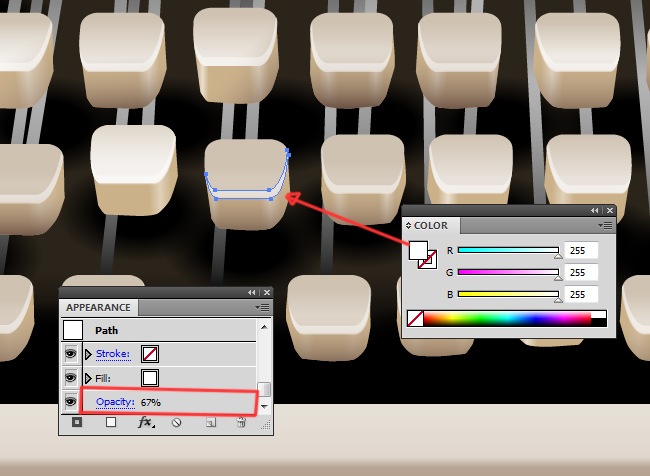The height and width of the screenshot is (476, 650).
Task: Click the Clear Appearance icon
Action: (177, 423)
